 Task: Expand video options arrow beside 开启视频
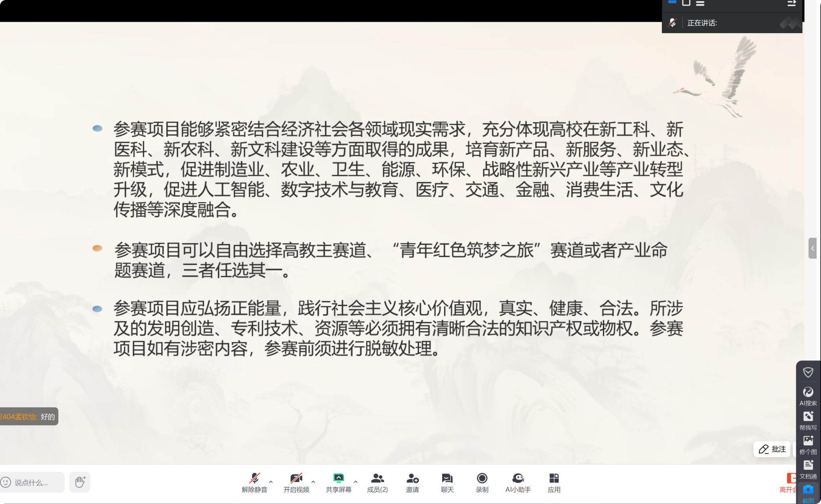coord(313,482)
